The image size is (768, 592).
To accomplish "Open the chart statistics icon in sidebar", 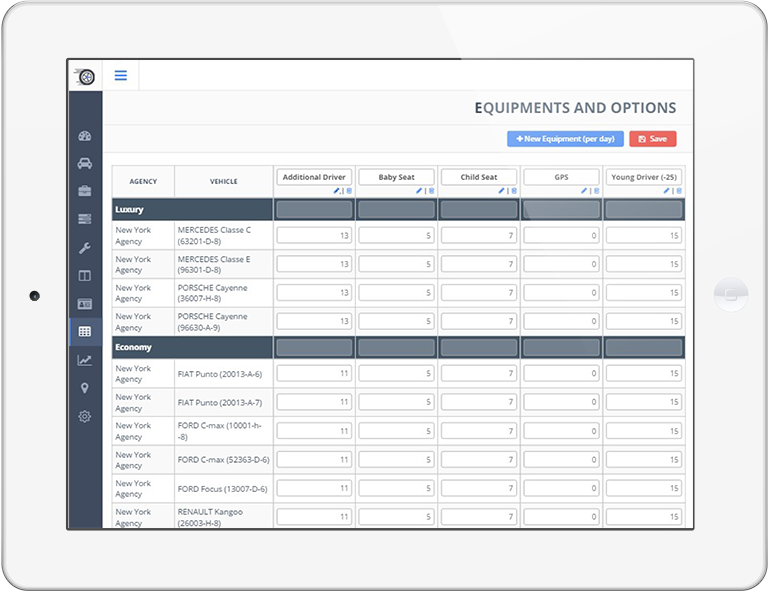I will coord(85,360).
